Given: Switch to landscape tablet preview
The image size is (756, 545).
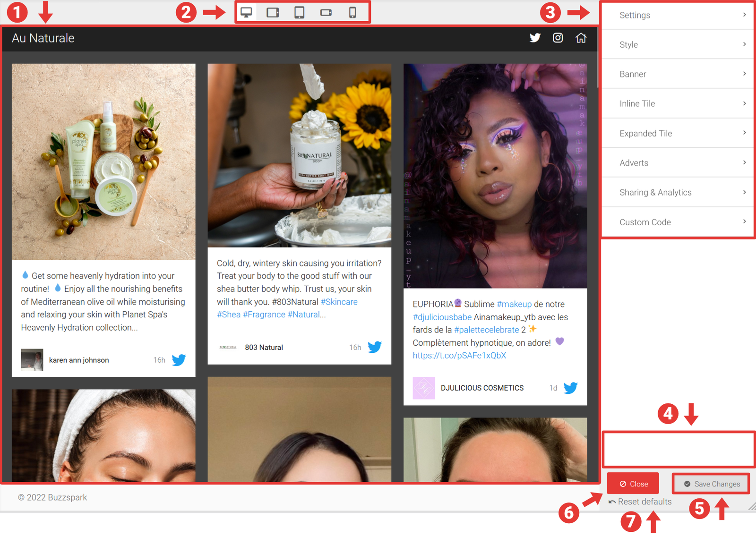Looking at the screenshot, I should (x=273, y=12).
